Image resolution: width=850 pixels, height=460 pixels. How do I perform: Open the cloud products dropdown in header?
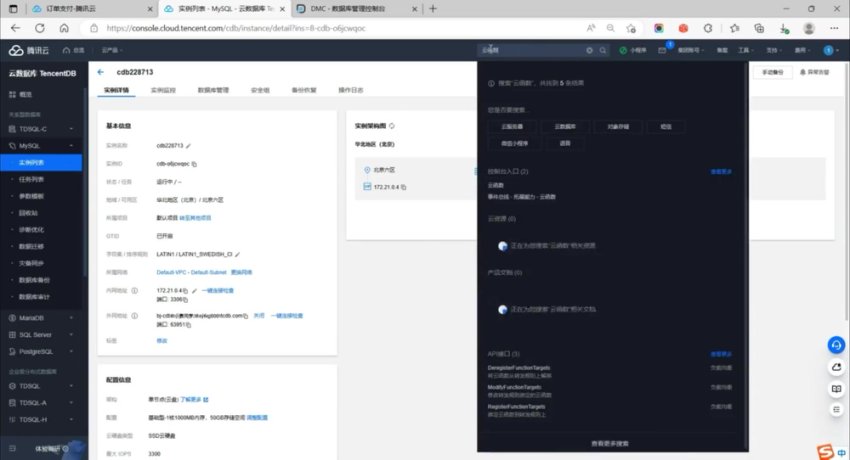[112, 50]
